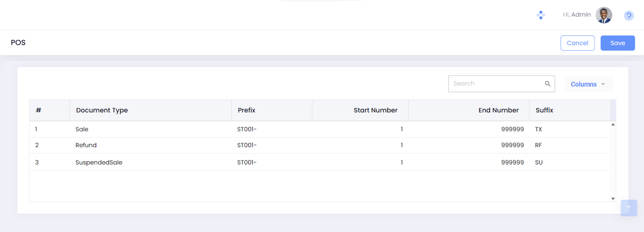The image size is (644, 232).
Task: Click the Hi, Admin greeting text
Action: pyautogui.click(x=576, y=14)
